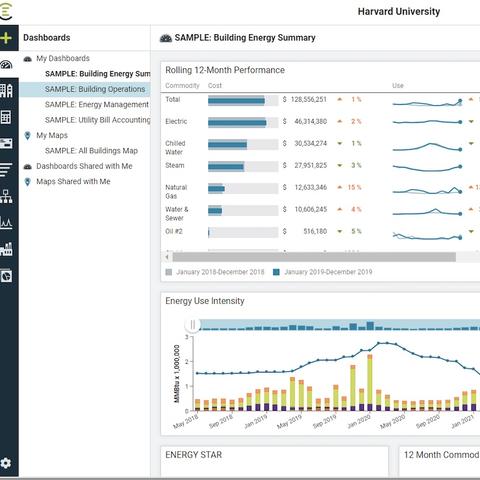Open Dashboards Shared with Me

[x=84, y=166]
